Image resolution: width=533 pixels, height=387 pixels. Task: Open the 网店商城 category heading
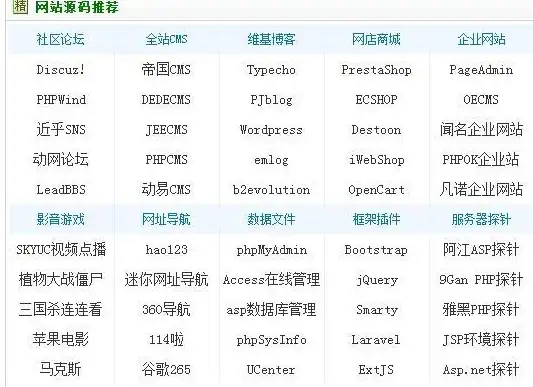(x=376, y=39)
